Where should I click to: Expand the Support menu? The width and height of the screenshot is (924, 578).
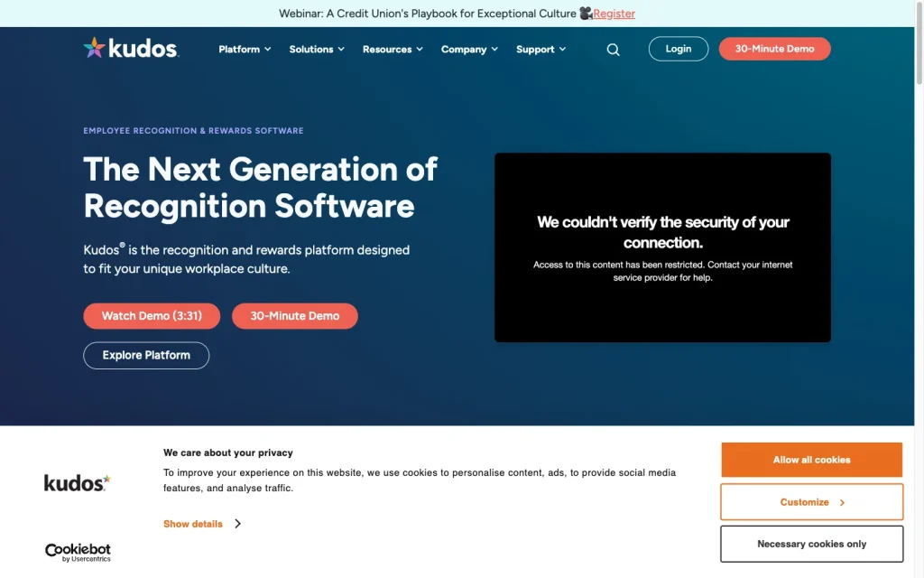(541, 49)
